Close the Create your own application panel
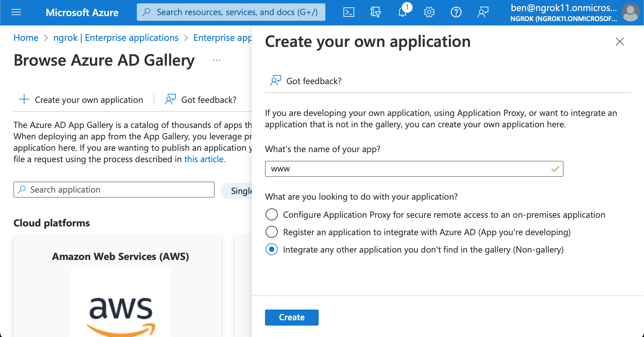The width and height of the screenshot is (644, 337). click(620, 42)
